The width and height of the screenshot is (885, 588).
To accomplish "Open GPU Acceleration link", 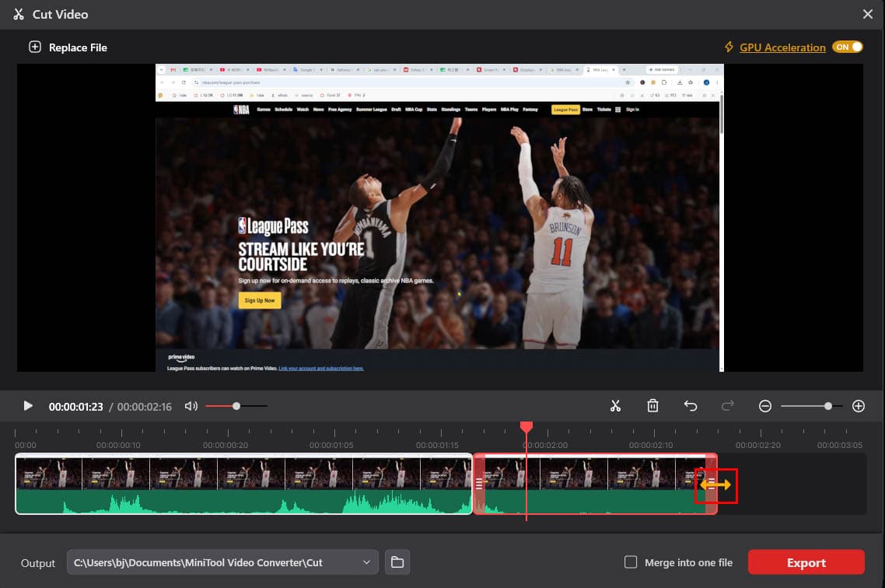I will pyautogui.click(x=782, y=47).
